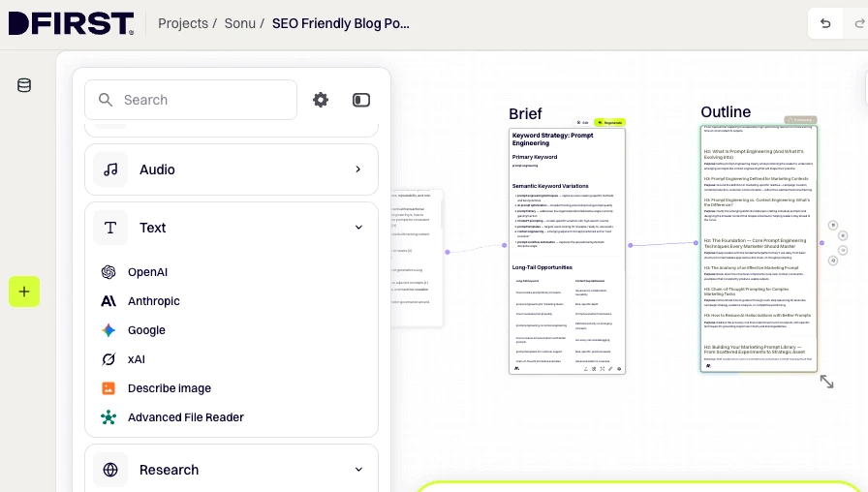Expand the Audio category chevron
The width and height of the screenshot is (868, 492).
pyautogui.click(x=358, y=169)
